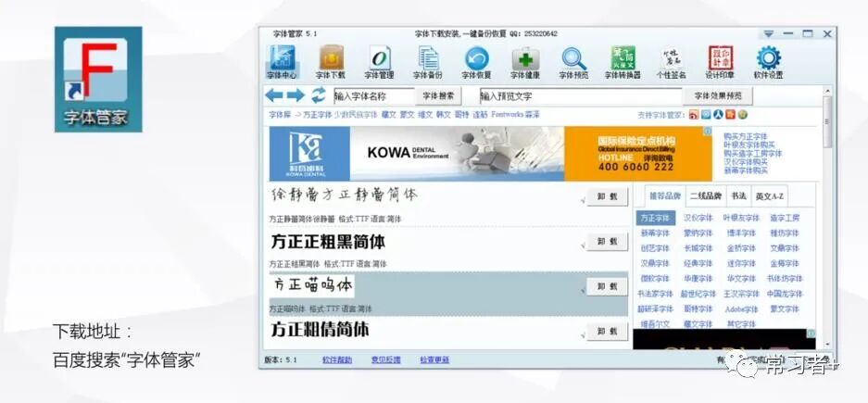Screen dimensions: 868x403
Task: Open the 个性签名 signature icon
Action: point(672,63)
